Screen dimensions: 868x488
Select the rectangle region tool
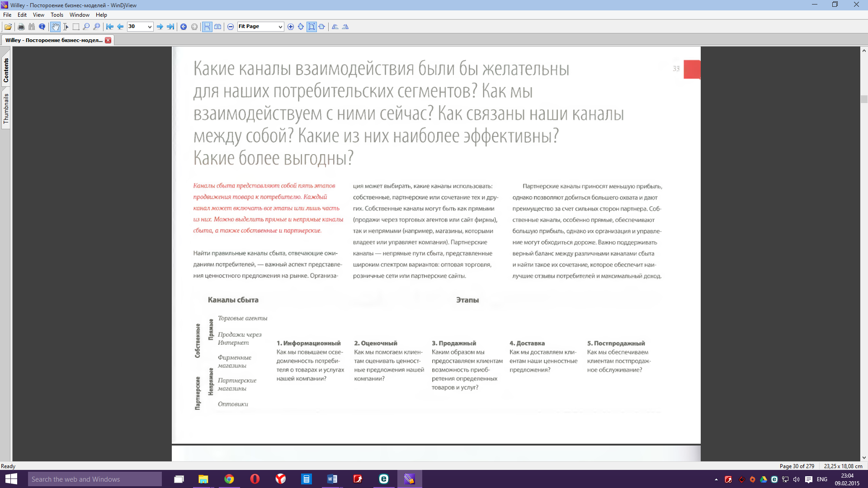(x=76, y=27)
